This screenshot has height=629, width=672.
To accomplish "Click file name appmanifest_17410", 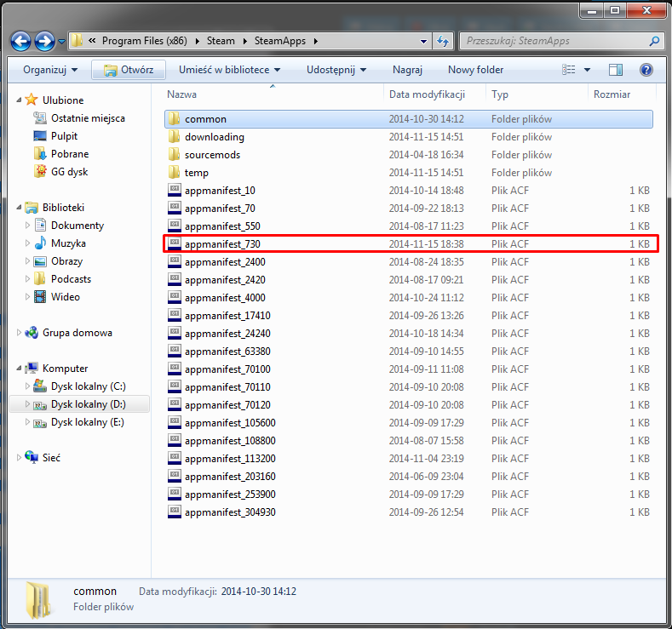I will click(x=227, y=316).
